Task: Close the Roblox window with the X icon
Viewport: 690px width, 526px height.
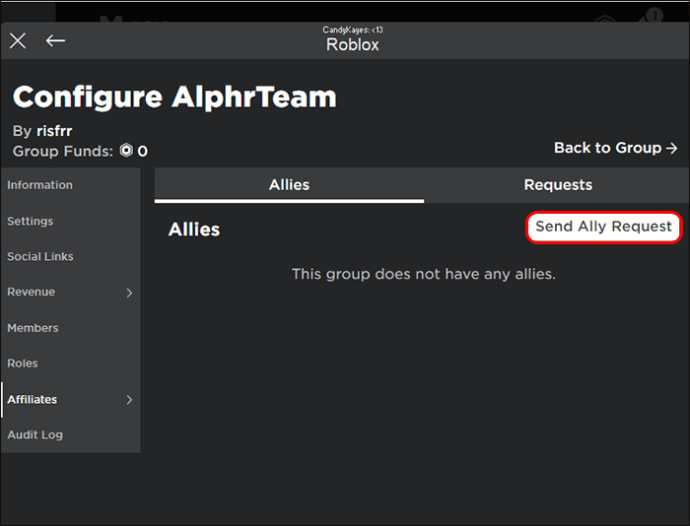Action: click(x=18, y=41)
